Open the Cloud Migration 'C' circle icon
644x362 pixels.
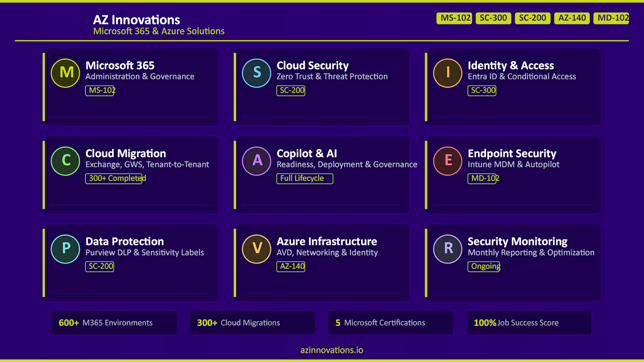(x=66, y=161)
